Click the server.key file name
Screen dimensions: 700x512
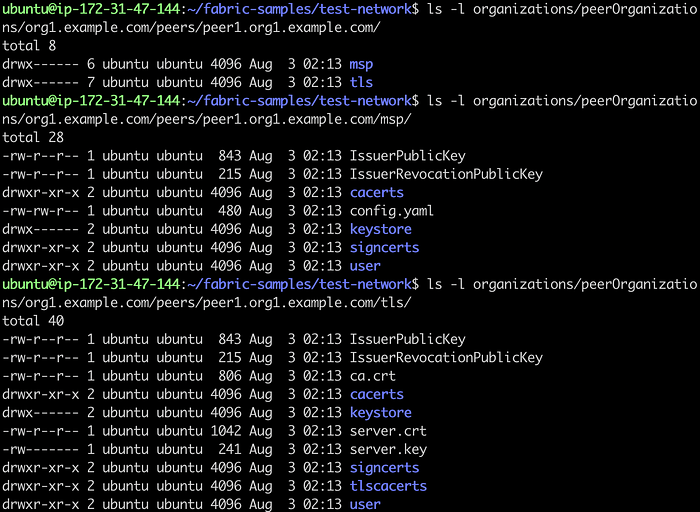pyautogui.click(x=388, y=450)
